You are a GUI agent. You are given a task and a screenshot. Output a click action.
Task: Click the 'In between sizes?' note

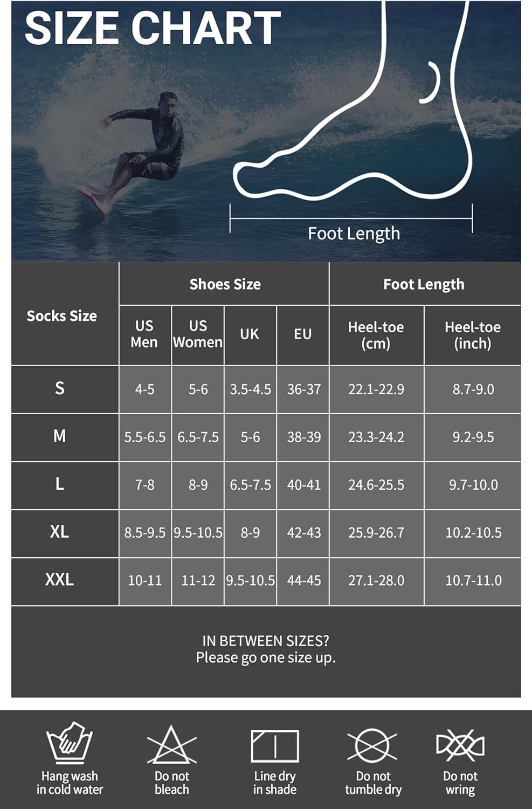[266, 649]
